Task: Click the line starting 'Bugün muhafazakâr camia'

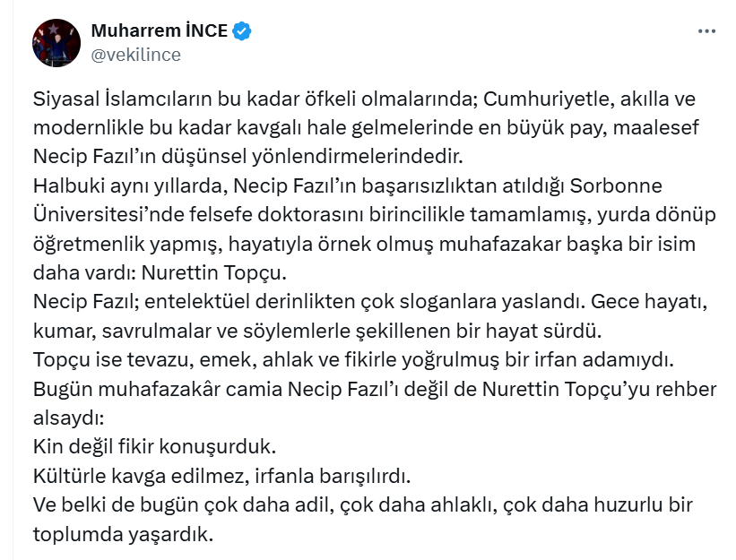Action: click(375, 389)
